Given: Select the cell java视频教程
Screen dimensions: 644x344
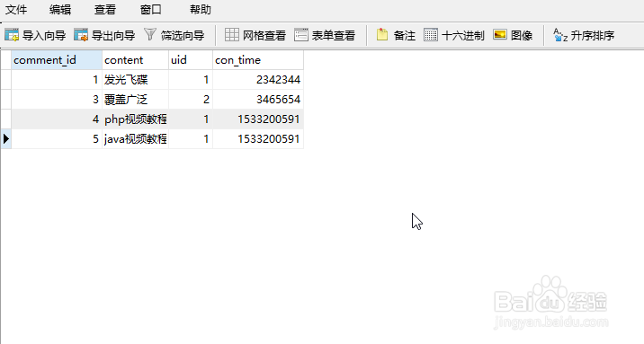Looking at the screenshot, I should click(x=135, y=138).
